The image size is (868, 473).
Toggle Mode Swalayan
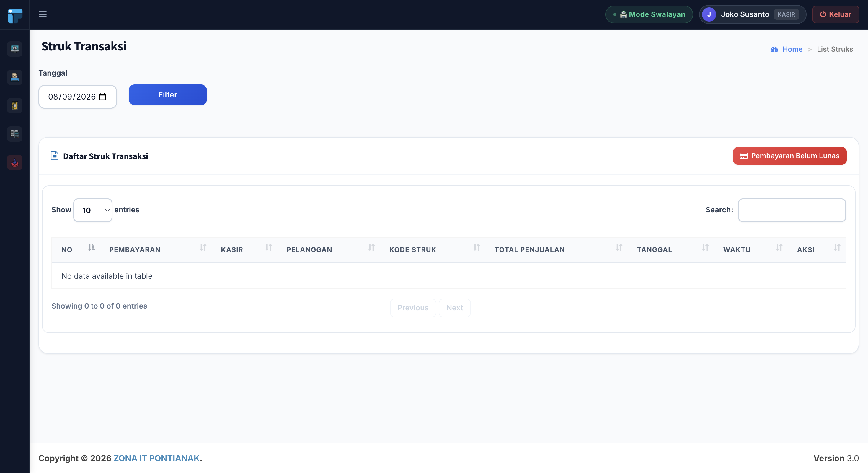click(x=649, y=14)
